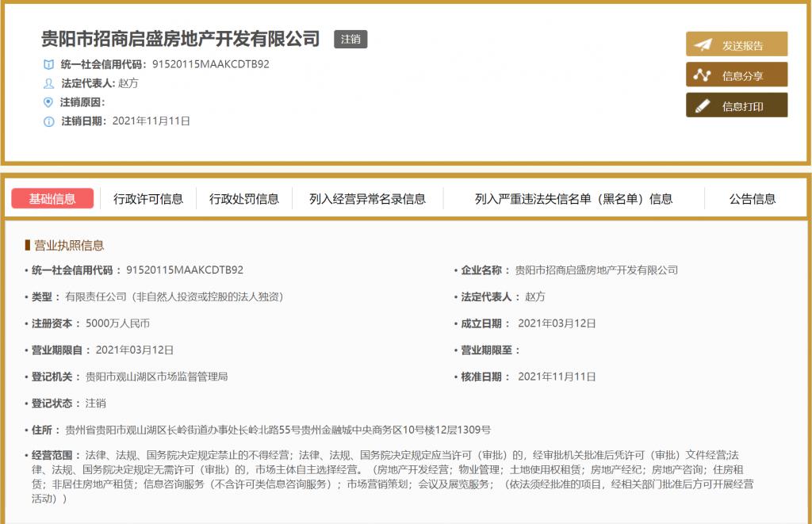Click the 注销原因 label in the header
This screenshot has width=812, height=524.
click(x=82, y=102)
